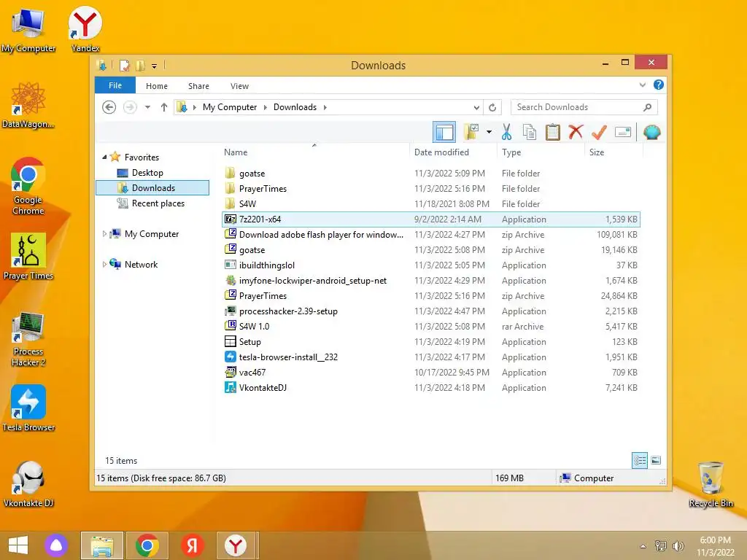Click the folder options toolbar icon

471,132
